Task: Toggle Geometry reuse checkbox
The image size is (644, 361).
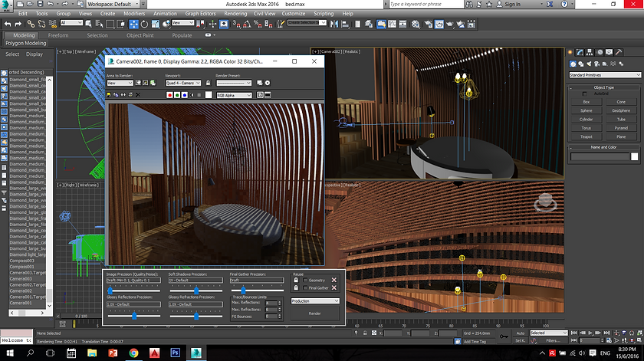Action: point(305,280)
